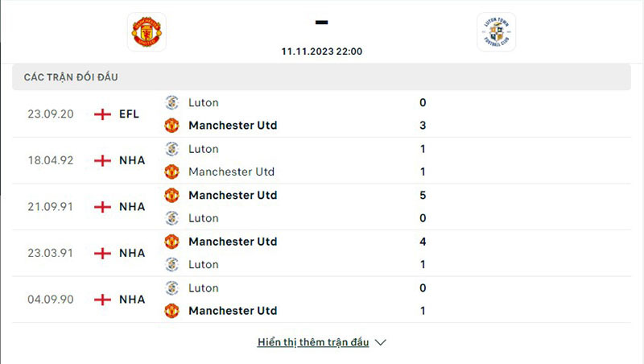The height and width of the screenshot is (364, 644).
Task: Click EFL competition label on first match
Action: [129, 114]
